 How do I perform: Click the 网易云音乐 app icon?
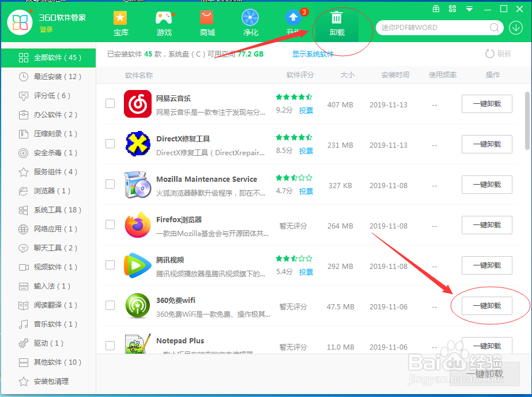(137, 104)
